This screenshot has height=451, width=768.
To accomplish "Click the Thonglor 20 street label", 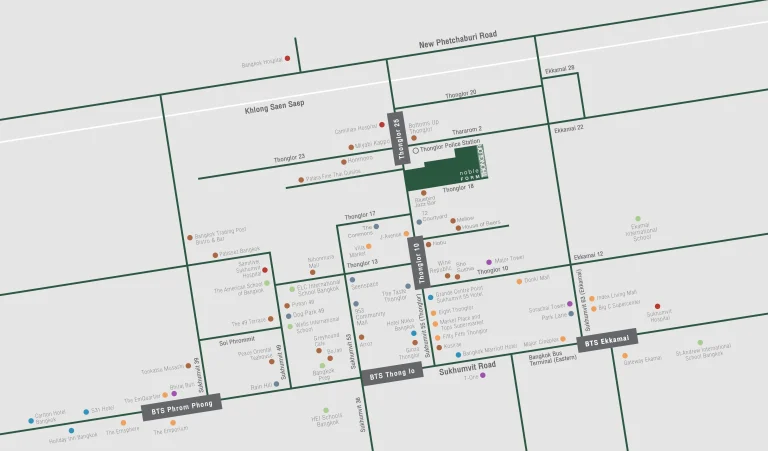I will pyautogui.click(x=460, y=94).
